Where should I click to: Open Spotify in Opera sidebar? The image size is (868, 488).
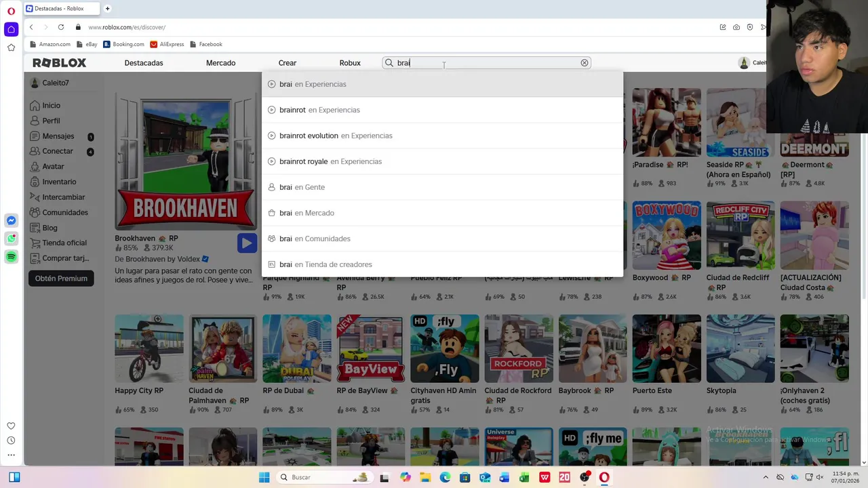click(x=11, y=257)
